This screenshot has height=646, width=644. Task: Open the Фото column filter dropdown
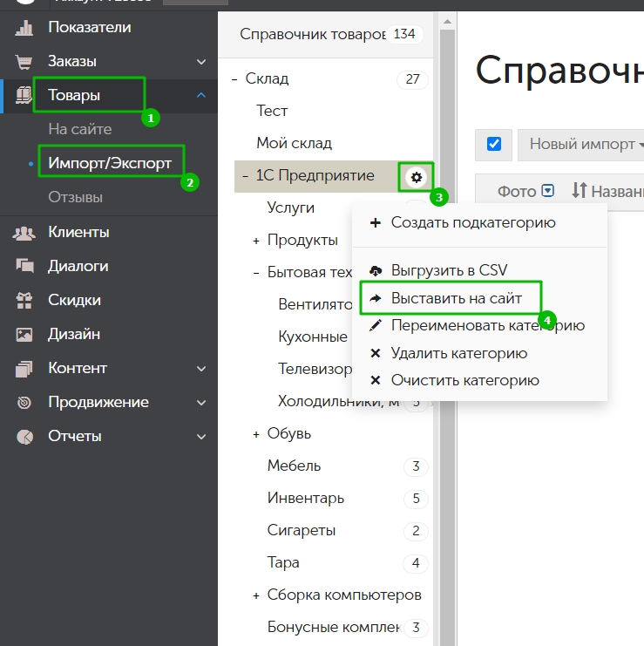pos(547,190)
